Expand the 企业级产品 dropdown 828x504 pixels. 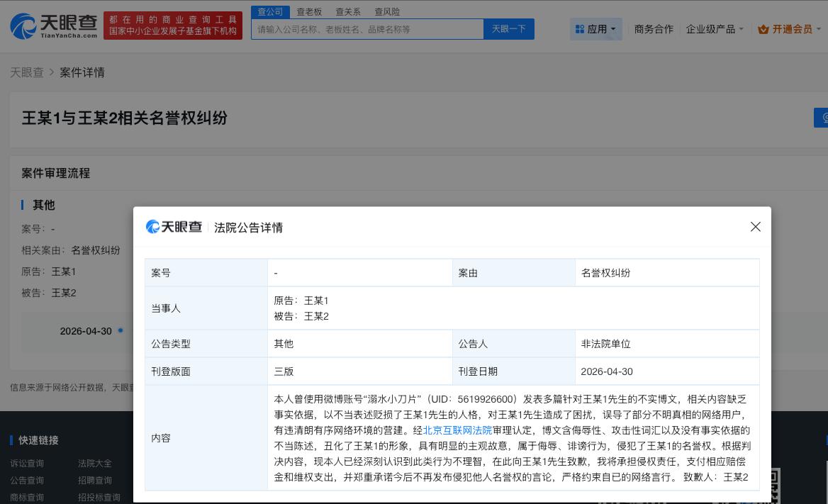coord(714,29)
